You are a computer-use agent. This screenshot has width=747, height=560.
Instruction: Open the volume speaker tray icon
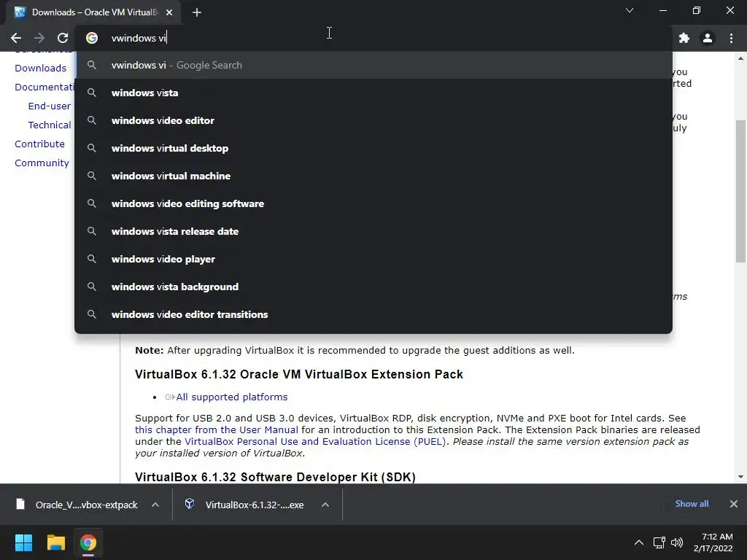coord(676,542)
